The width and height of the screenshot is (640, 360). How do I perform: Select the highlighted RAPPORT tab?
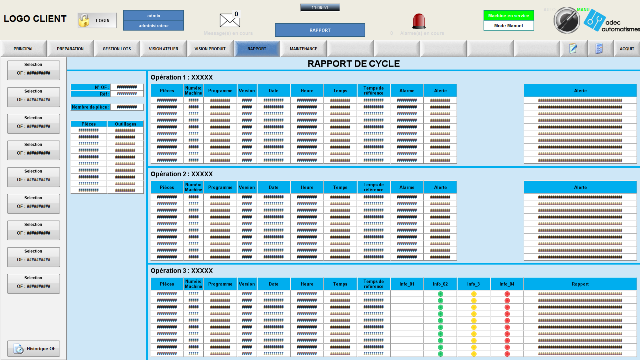[257, 49]
